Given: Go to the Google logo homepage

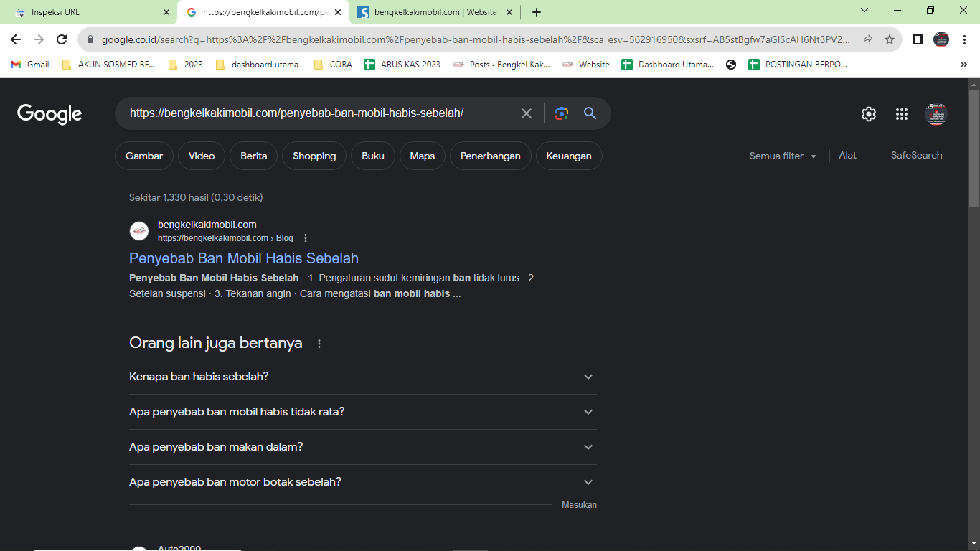Looking at the screenshot, I should [x=50, y=113].
